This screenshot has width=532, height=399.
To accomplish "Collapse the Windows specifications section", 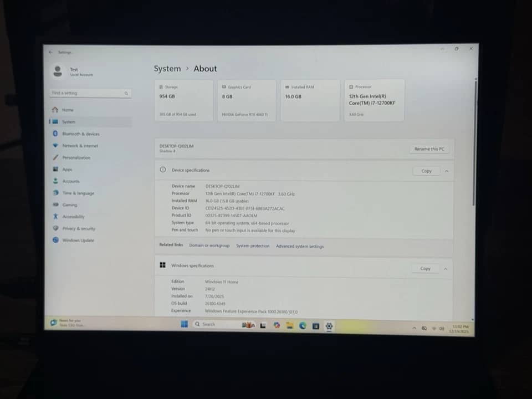I will [x=446, y=269].
